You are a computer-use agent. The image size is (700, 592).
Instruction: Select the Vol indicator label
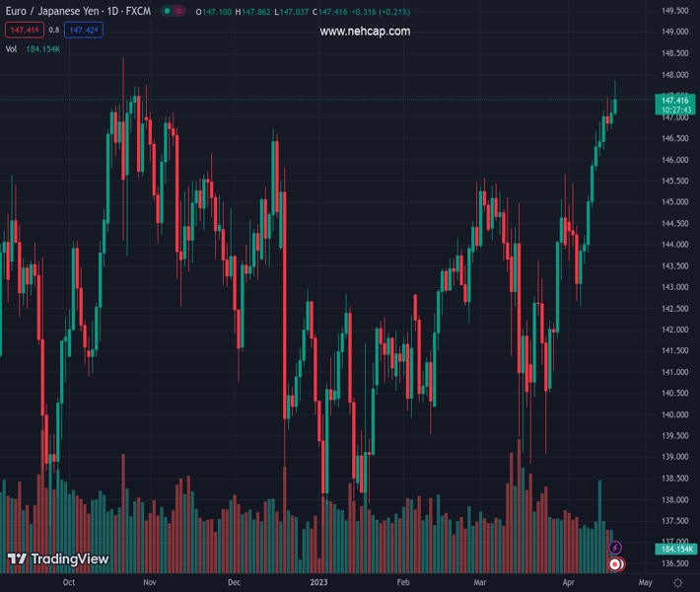click(11, 48)
